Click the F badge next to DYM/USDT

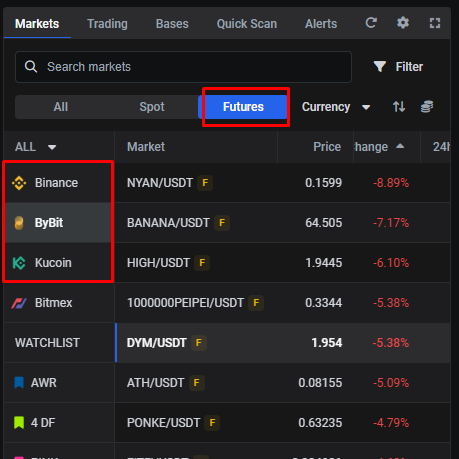click(x=199, y=343)
